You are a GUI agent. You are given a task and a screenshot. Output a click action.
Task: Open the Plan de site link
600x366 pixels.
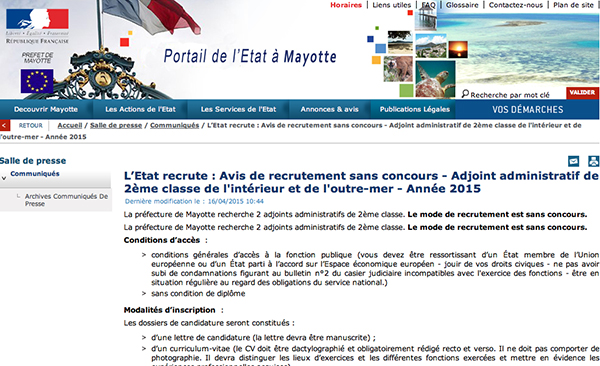click(573, 5)
